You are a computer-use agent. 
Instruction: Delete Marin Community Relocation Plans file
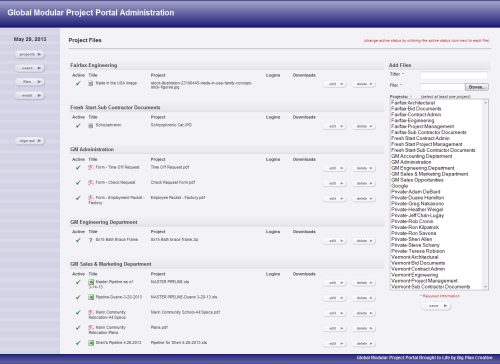click(x=364, y=328)
